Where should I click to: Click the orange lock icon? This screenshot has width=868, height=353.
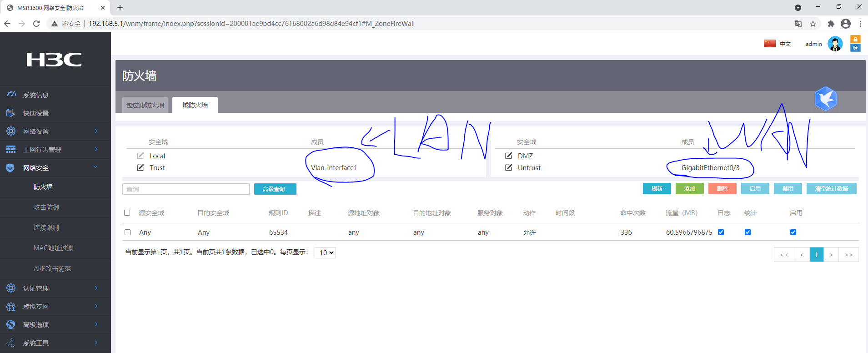[855, 39]
